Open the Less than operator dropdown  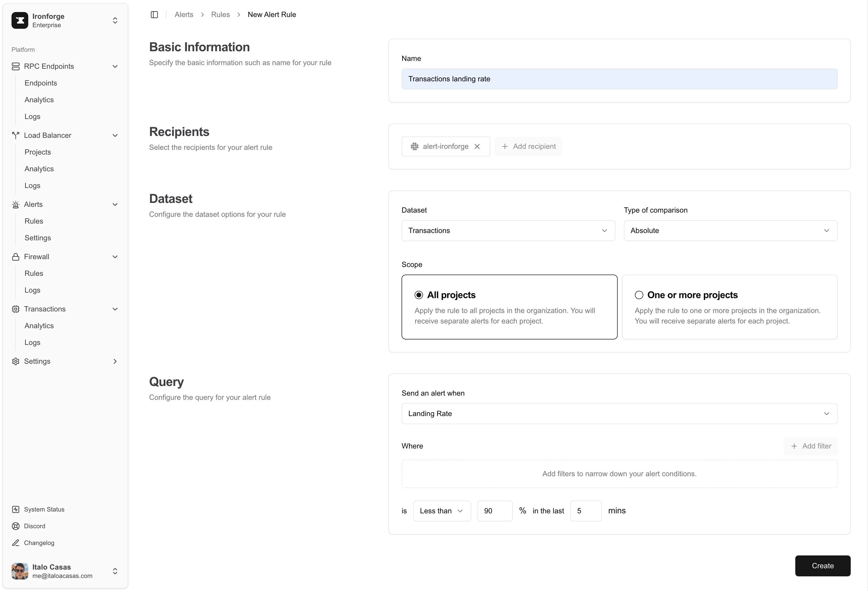point(442,511)
